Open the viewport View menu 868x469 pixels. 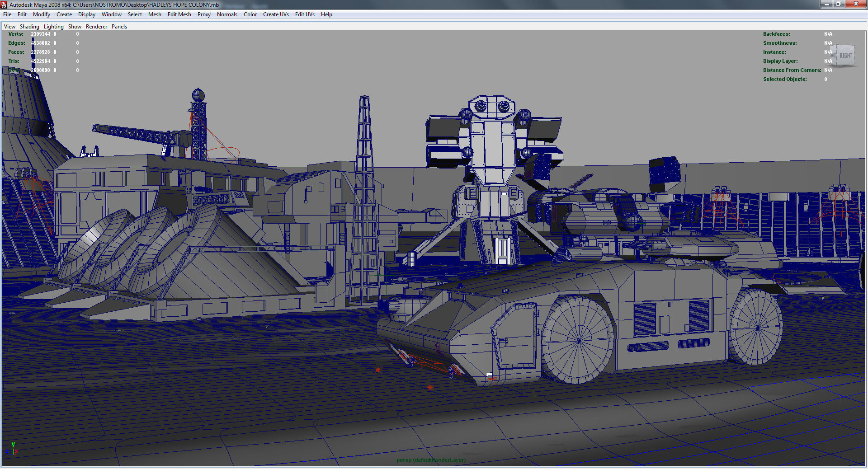click(x=9, y=27)
